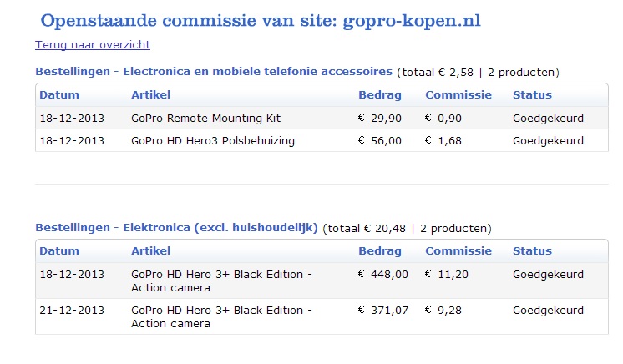
Task: Click the 'Bedrag' column header in first table
Action: pos(380,94)
